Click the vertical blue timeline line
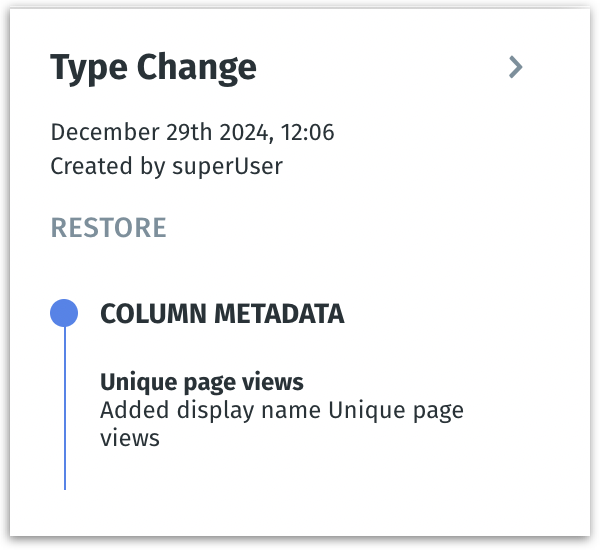Viewport: 600px width, 550px height. pos(65,410)
